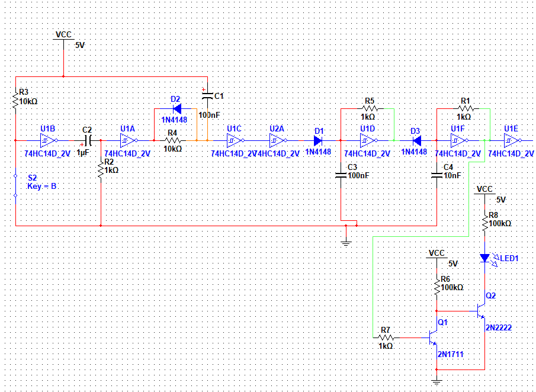Click the 100nF value of C1
This screenshot has width=536, height=392.
(209, 115)
